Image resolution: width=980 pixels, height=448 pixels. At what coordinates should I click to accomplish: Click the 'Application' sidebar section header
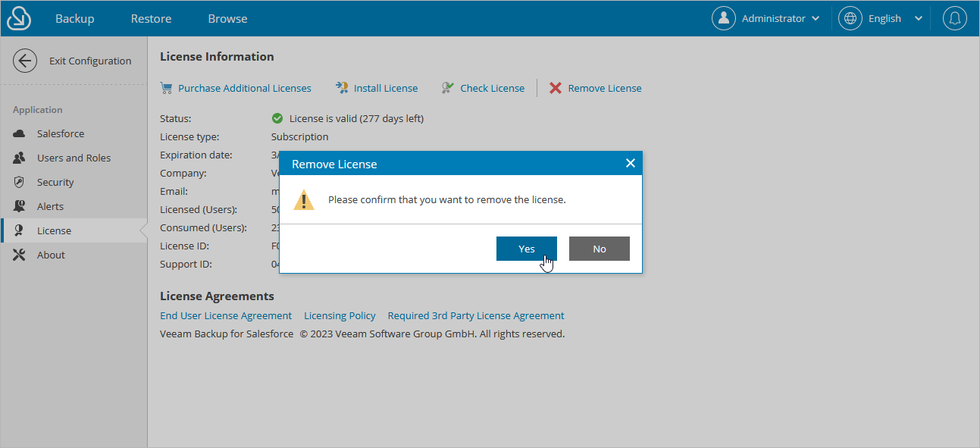(38, 110)
